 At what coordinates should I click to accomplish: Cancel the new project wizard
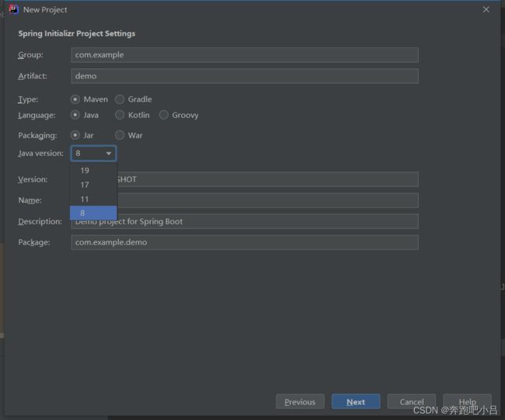coord(412,401)
